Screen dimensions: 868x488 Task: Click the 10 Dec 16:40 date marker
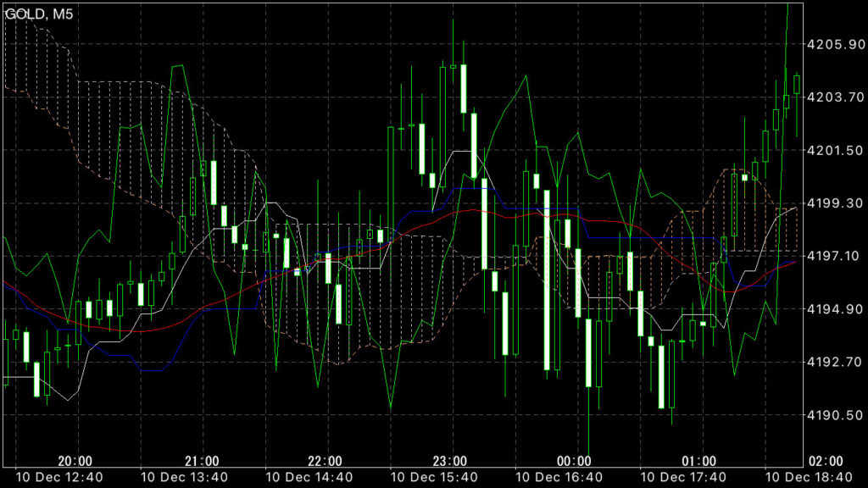click(x=557, y=477)
